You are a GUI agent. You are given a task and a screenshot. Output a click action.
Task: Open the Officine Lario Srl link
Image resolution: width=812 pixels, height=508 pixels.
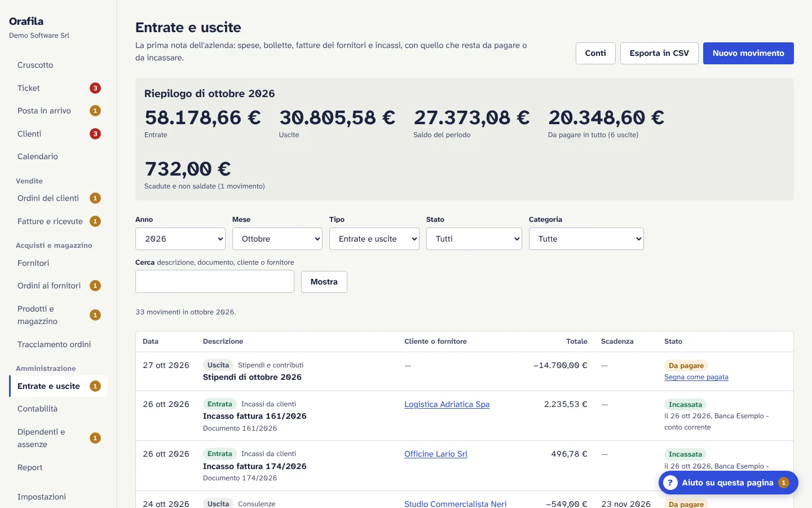[x=436, y=454]
